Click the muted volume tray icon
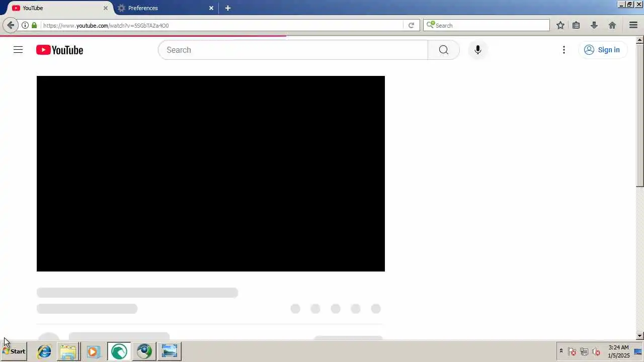 [596, 351]
